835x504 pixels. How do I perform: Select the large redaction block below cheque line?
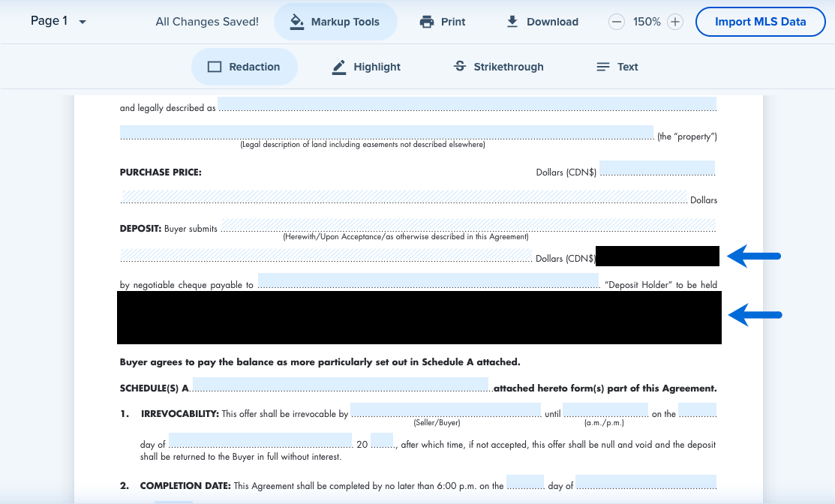(x=419, y=317)
